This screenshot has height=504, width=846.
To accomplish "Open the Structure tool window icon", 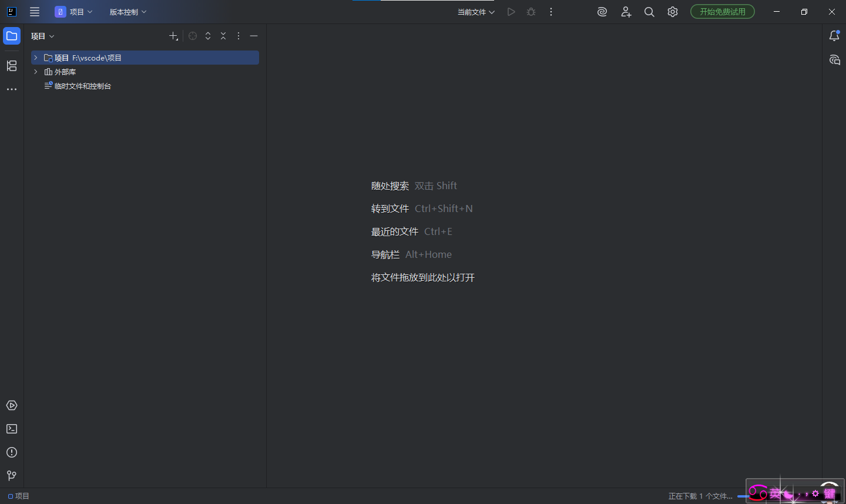I will (12, 66).
